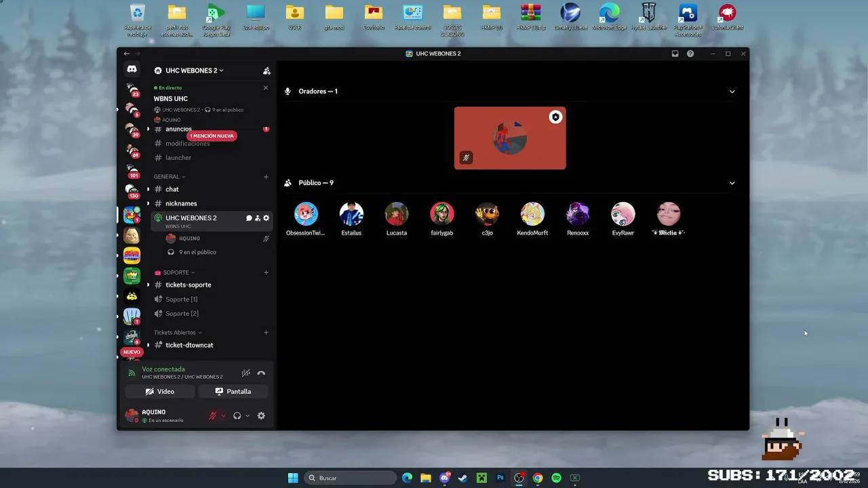Open the green crowned creature server icon
The image size is (868, 488).
click(x=132, y=275)
